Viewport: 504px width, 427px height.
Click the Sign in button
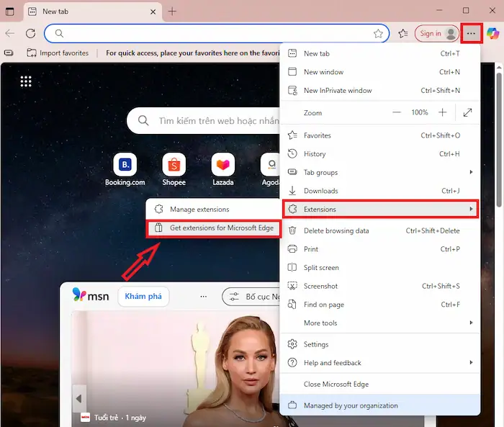pos(431,33)
